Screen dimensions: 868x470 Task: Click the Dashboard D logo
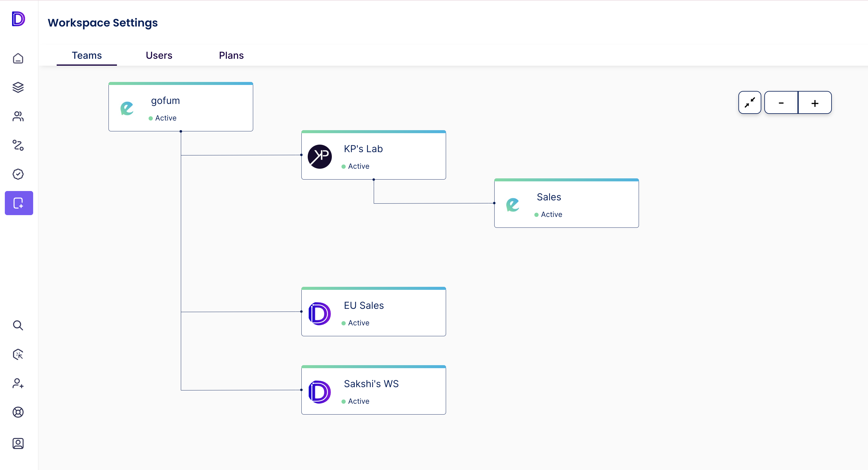coord(18,19)
